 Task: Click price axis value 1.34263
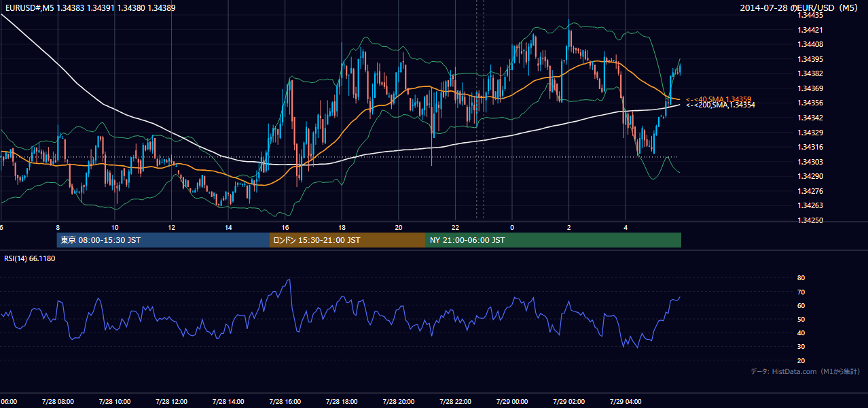point(811,205)
